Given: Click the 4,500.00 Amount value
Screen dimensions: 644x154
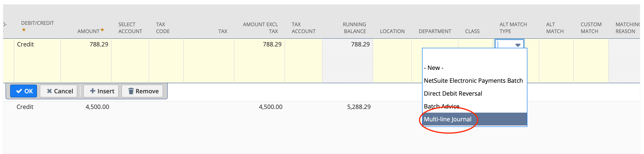Looking at the screenshot, I should tap(97, 107).
